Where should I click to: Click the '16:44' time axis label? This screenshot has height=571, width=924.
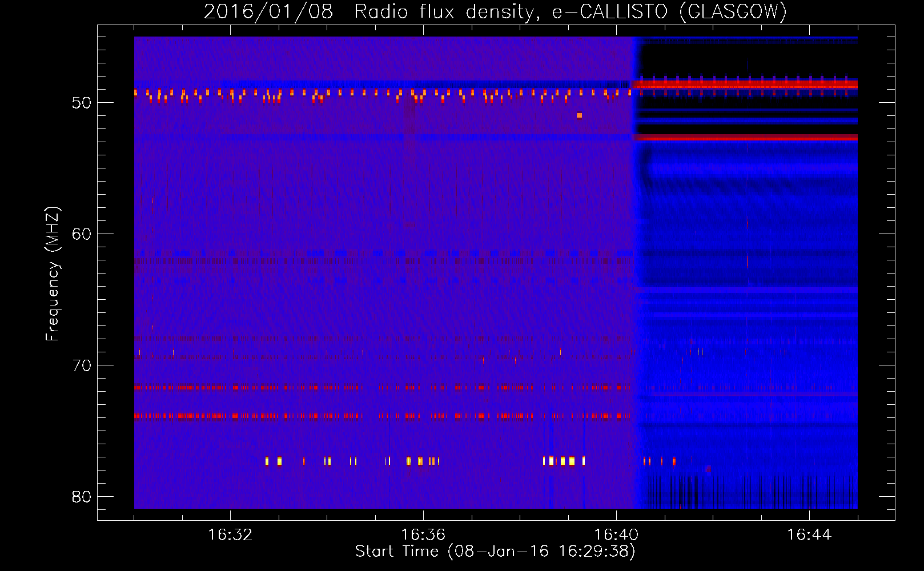[x=809, y=535]
